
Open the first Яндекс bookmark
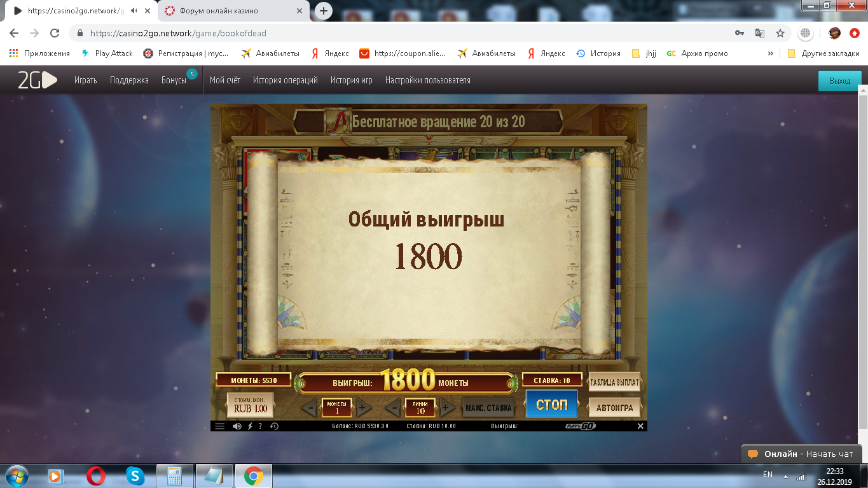point(330,53)
